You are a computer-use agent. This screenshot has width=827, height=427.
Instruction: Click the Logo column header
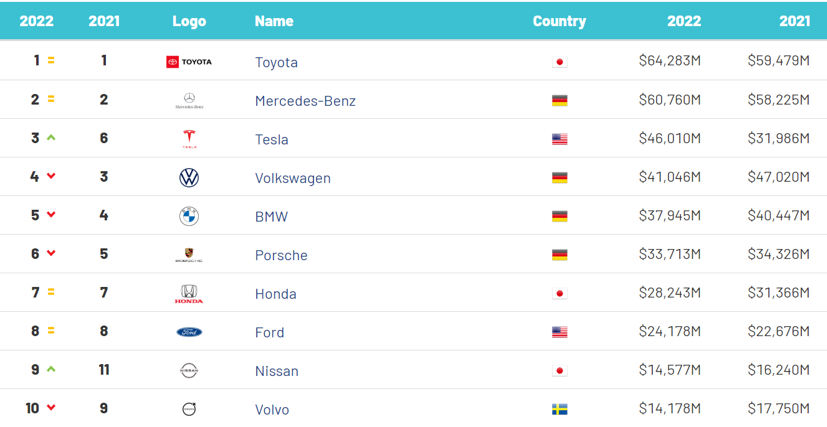click(x=189, y=21)
